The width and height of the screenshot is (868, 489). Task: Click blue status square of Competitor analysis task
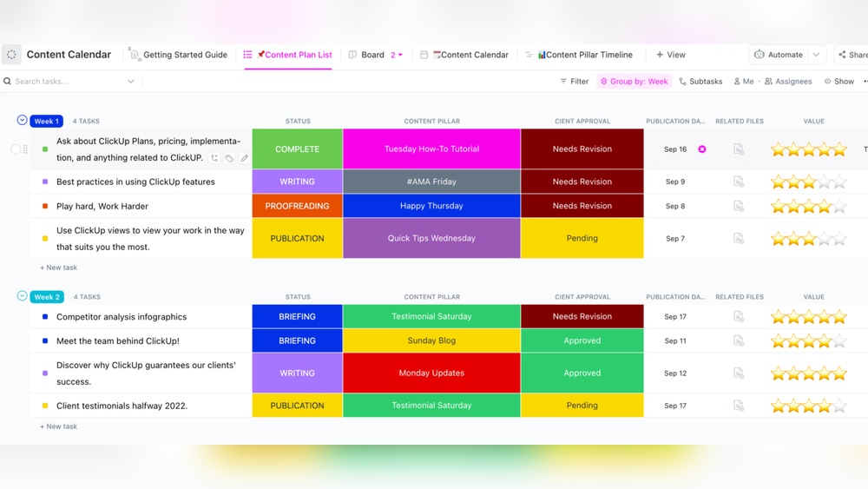click(45, 317)
